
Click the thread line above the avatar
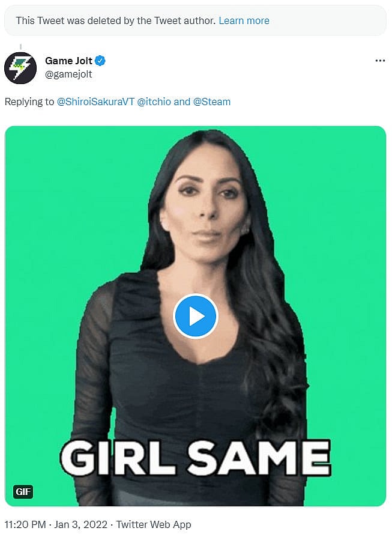coord(20,46)
